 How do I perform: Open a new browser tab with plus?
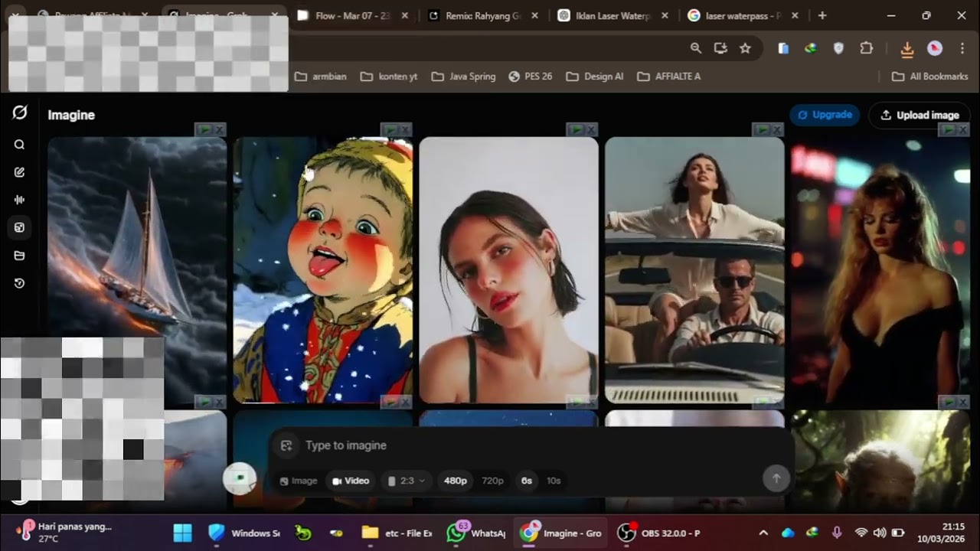822,15
